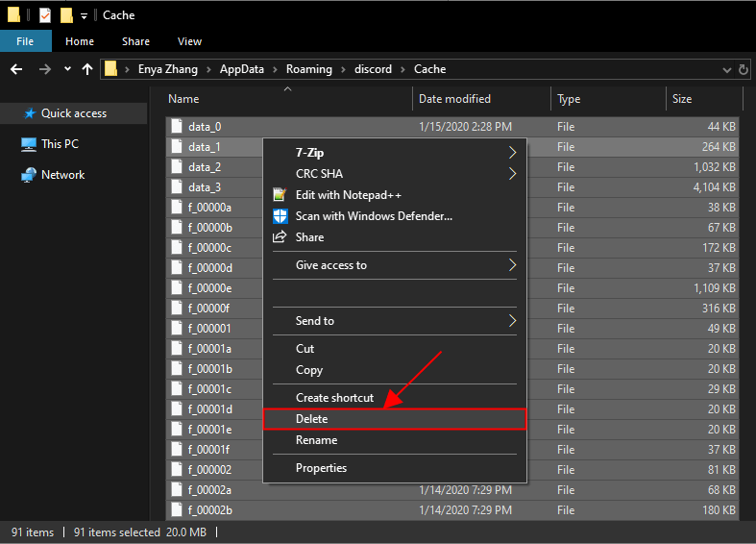Switch to the View ribbon tab
Screen dimensions: 756x544
coord(189,41)
